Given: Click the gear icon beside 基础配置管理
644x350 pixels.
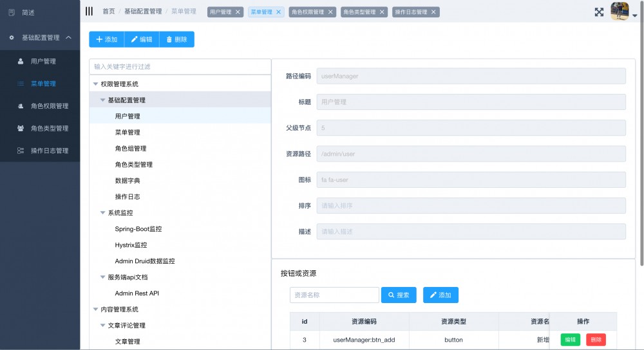Looking at the screenshot, I should tap(12, 38).
